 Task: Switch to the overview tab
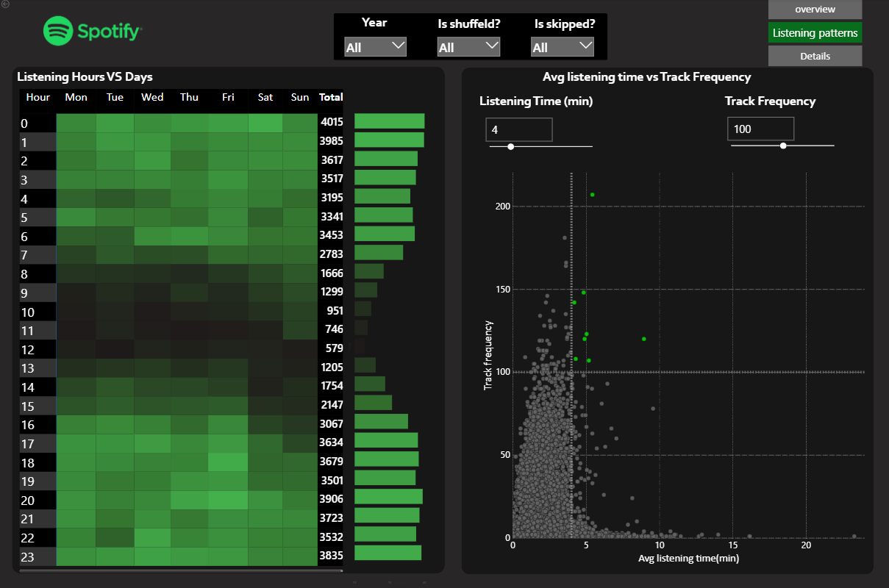(x=814, y=9)
